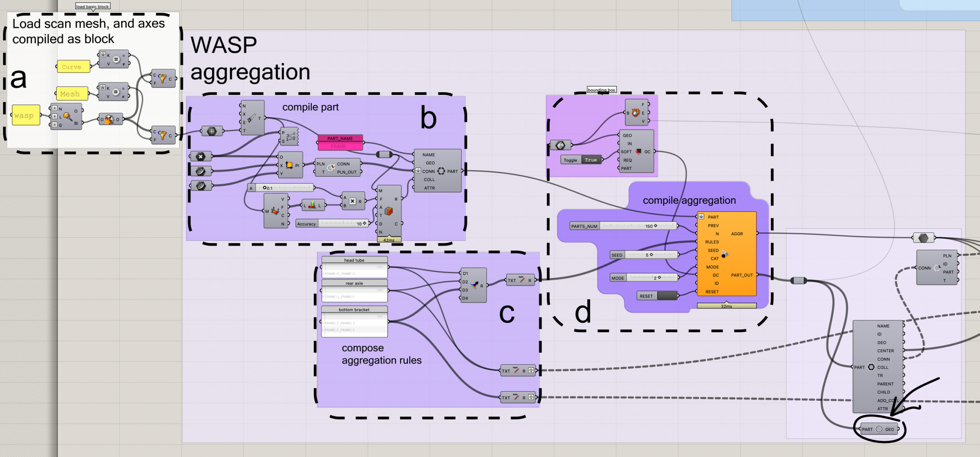Screen dimensions: 980x457
Task: Click the geometry parameter near Toggle
Action: click(560, 145)
